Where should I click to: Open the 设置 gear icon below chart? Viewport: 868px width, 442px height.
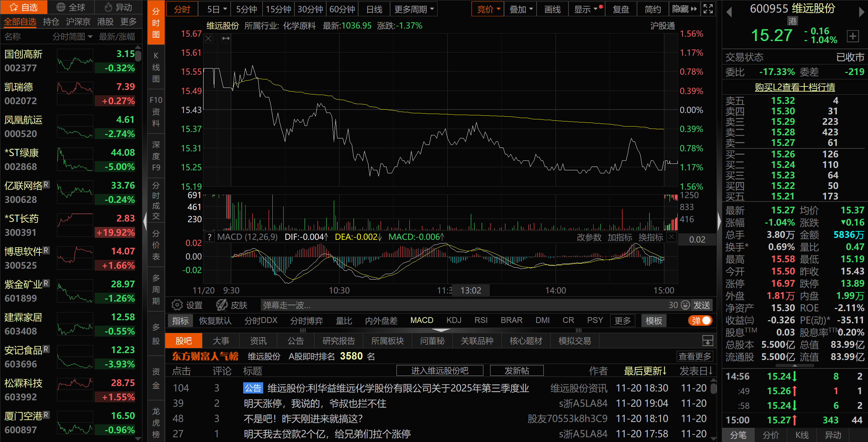(x=177, y=305)
